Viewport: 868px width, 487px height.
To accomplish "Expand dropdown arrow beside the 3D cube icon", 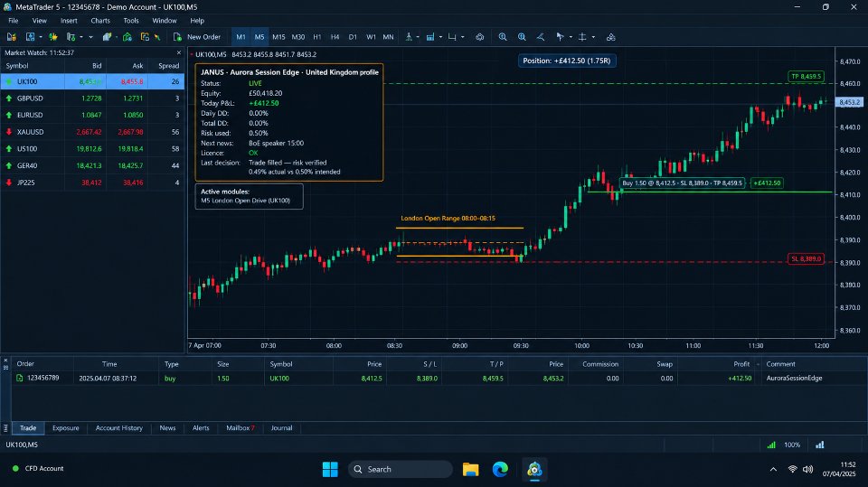I will [x=117, y=37].
